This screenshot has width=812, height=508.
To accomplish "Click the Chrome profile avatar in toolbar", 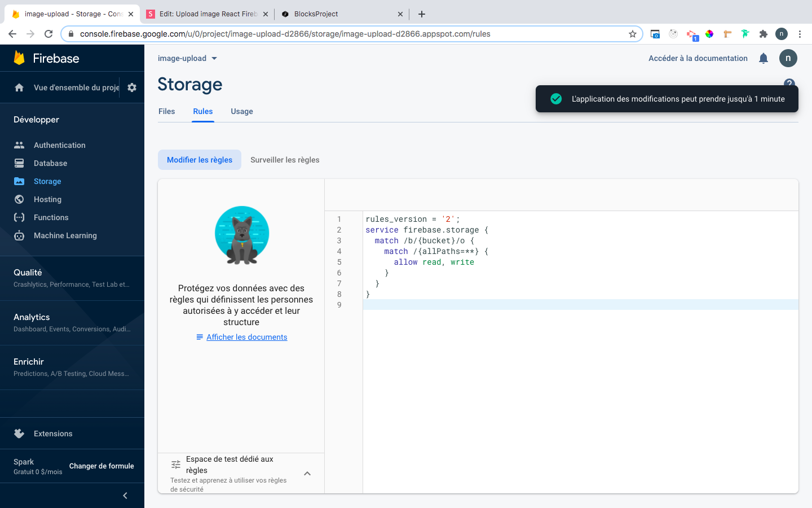I will click(x=782, y=34).
